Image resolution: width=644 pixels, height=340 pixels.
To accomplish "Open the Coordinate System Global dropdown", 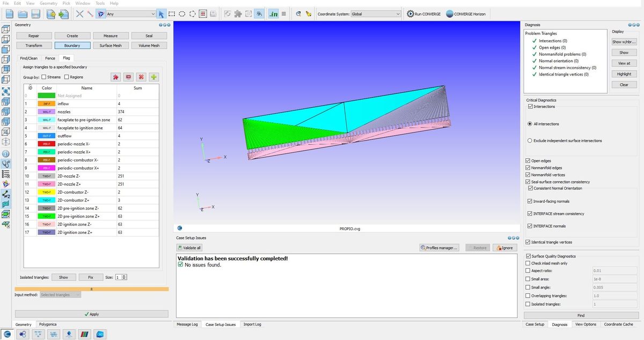I will tap(375, 14).
